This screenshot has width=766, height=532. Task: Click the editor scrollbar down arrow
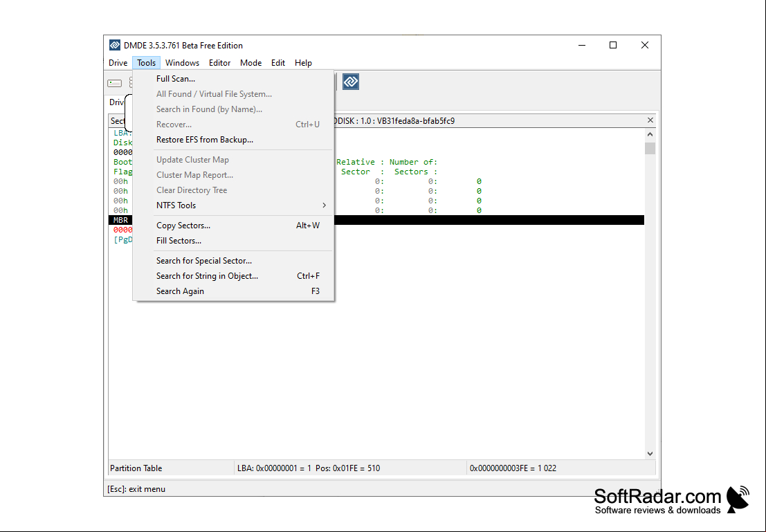coord(650,453)
